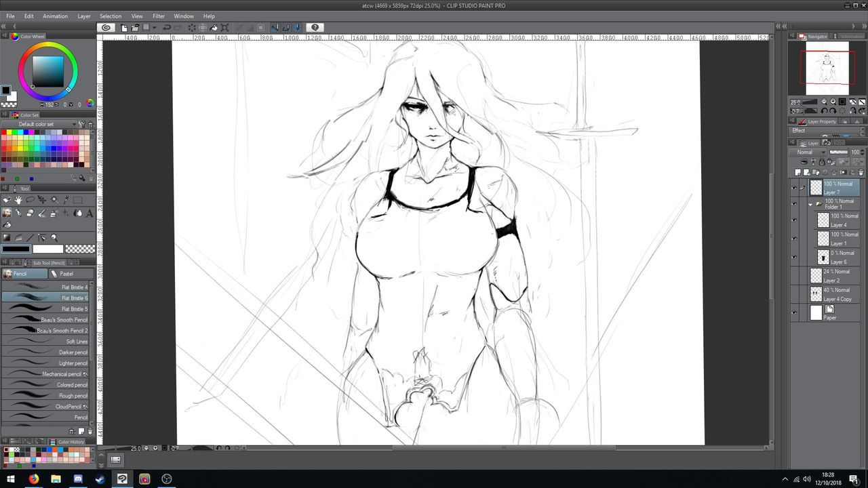
Task: Click the layer opacity slider
Action: click(x=839, y=152)
